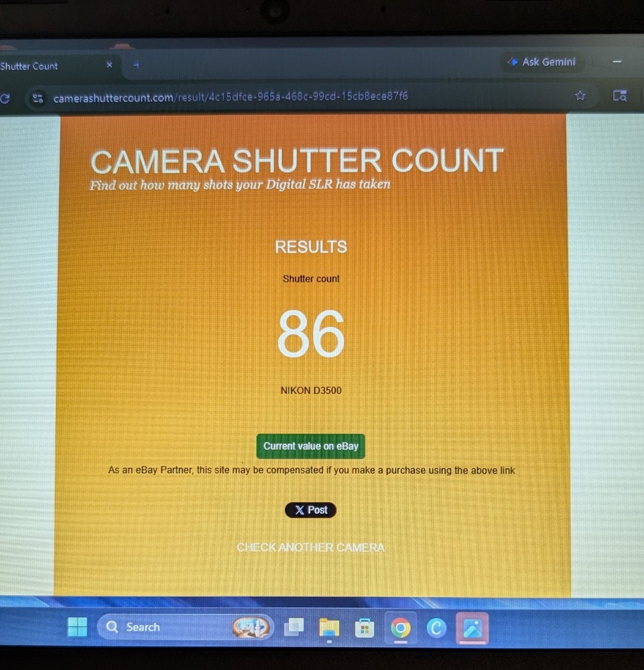The width and height of the screenshot is (644, 670).
Task: Click CHECK ANOTHER CAMERA link
Action: pyautogui.click(x=311, y=547)
